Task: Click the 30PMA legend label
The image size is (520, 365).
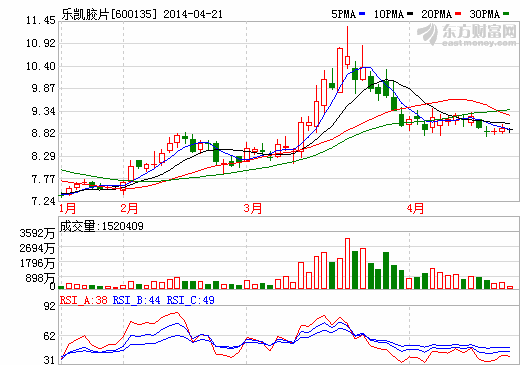Action: coord(485,14)
